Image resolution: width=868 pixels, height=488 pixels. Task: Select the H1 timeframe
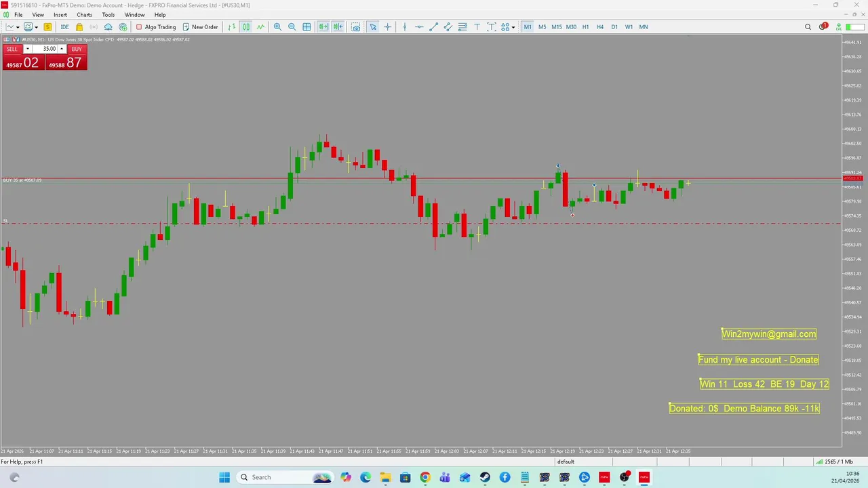585,27
